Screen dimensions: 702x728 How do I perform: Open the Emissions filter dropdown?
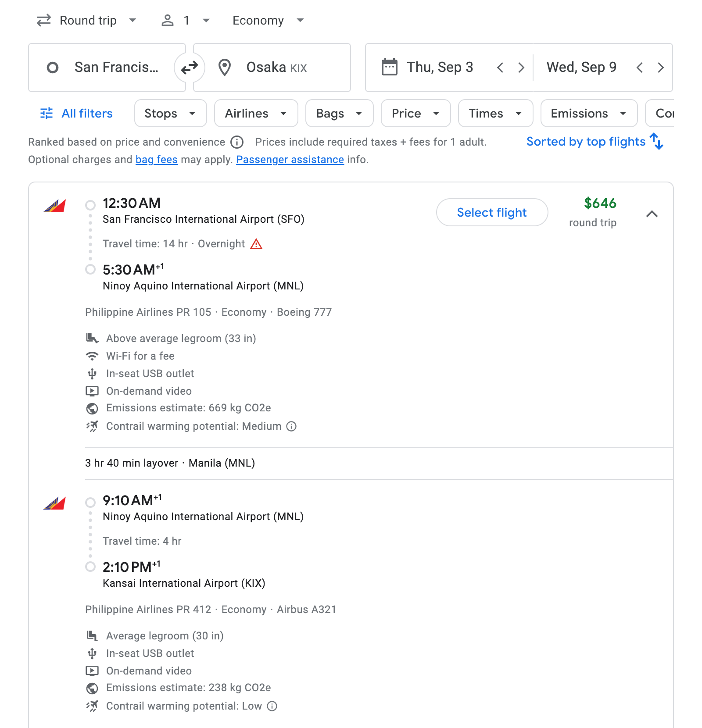click(588, 113)
